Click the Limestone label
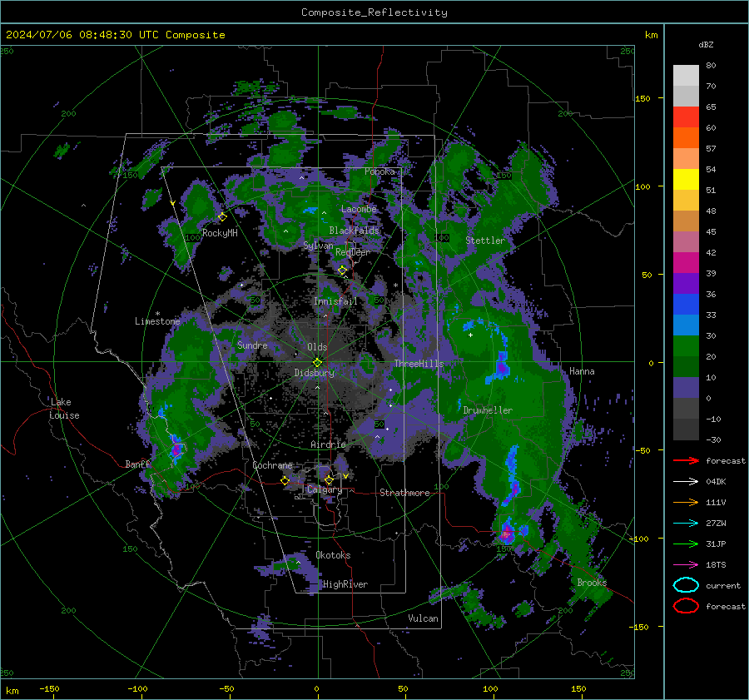The width and height of the screenshot is (749, 700). 157,321
